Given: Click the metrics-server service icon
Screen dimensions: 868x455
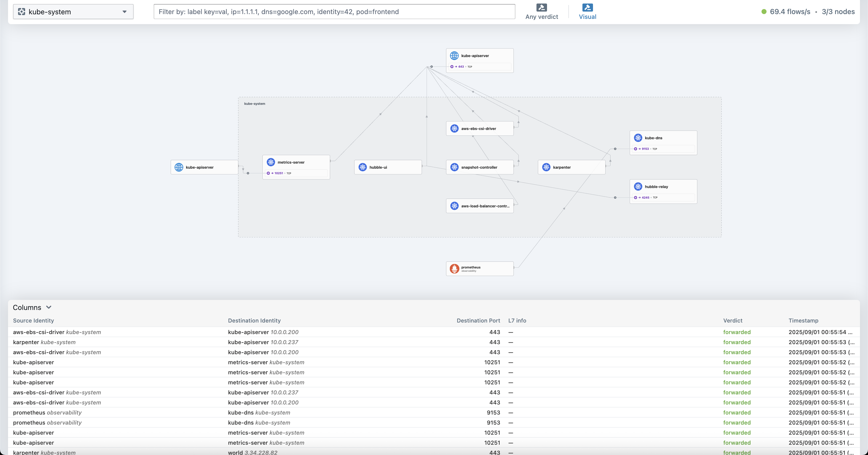Looking at the screenshot, I should click(270, 162).
